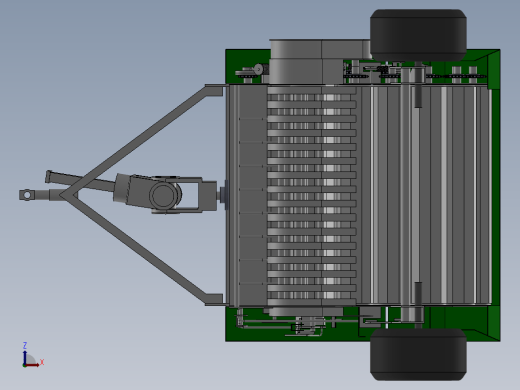Pick the hitch ring at the drawbar tip

[x=27, y=195]
